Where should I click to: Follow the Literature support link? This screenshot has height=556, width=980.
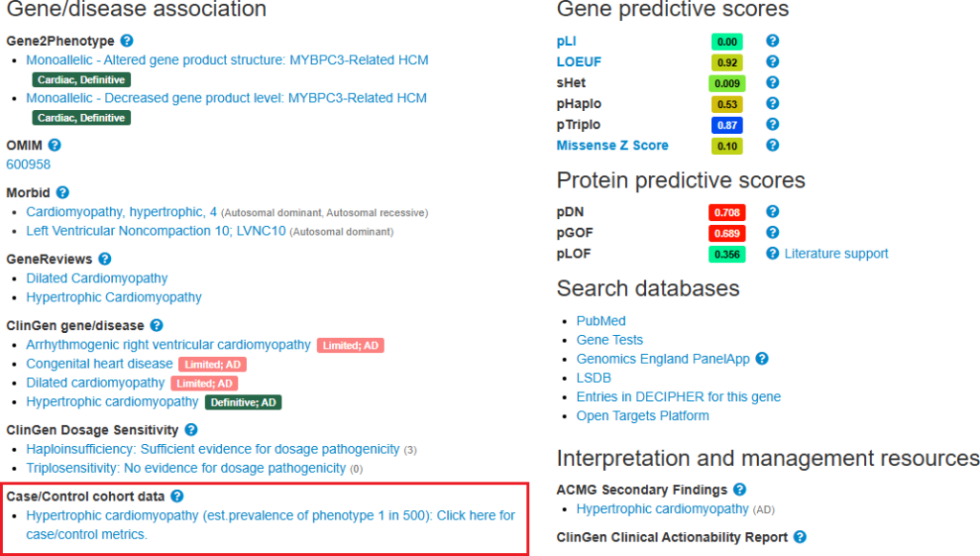(836, 254)
